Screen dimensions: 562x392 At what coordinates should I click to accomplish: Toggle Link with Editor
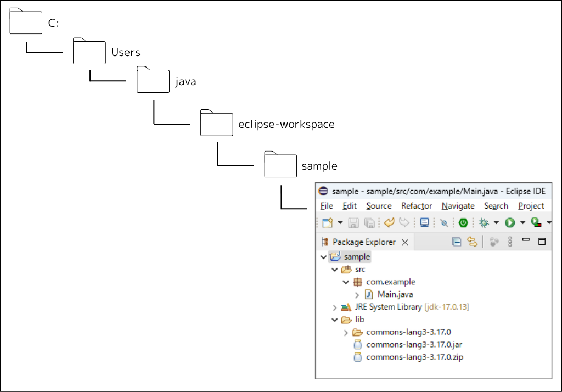(x=472, y=242)
